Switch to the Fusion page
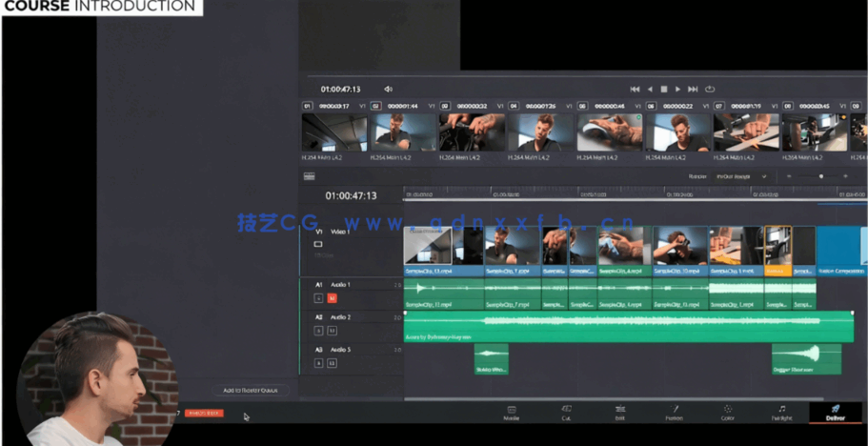 675,413
